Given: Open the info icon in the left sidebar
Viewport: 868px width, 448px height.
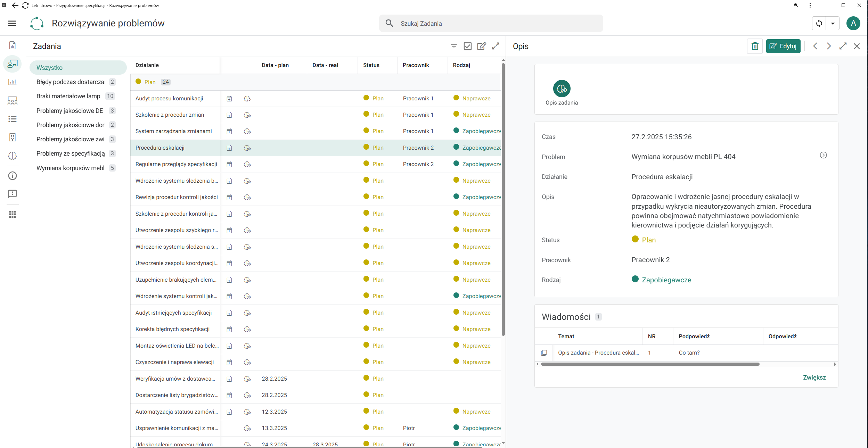Looking at the screenshot, I should (x=13, y=176).
